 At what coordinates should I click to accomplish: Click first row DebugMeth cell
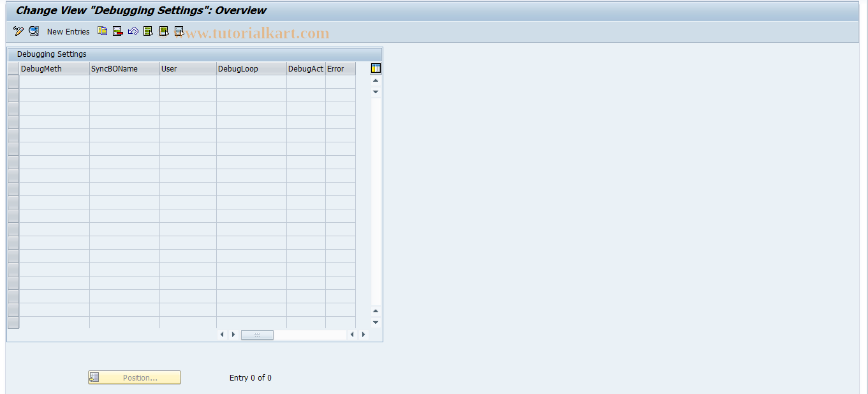(x=54, y=82)
